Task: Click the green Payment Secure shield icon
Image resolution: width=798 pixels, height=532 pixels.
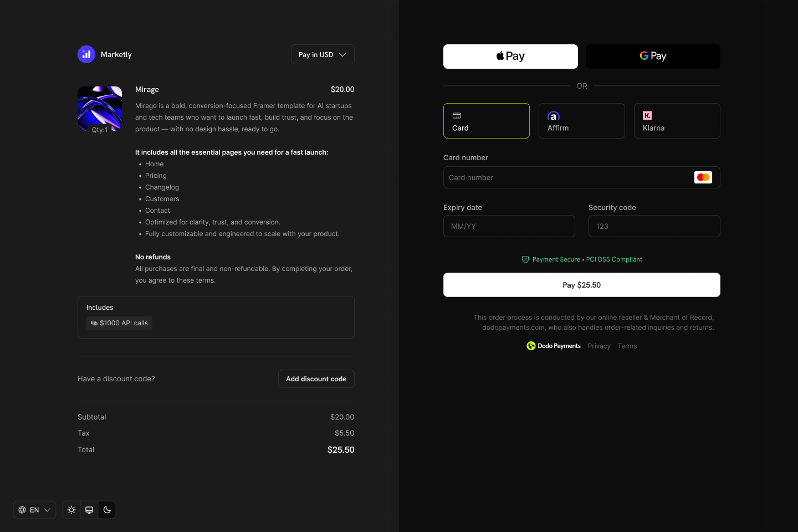Action: [525, 259]
